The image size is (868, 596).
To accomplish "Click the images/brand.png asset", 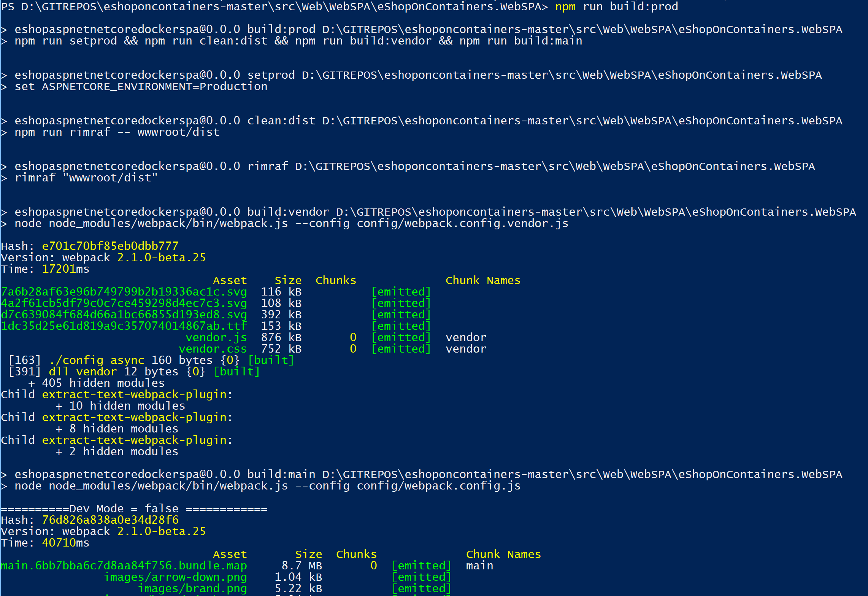I will coord(192,588).
